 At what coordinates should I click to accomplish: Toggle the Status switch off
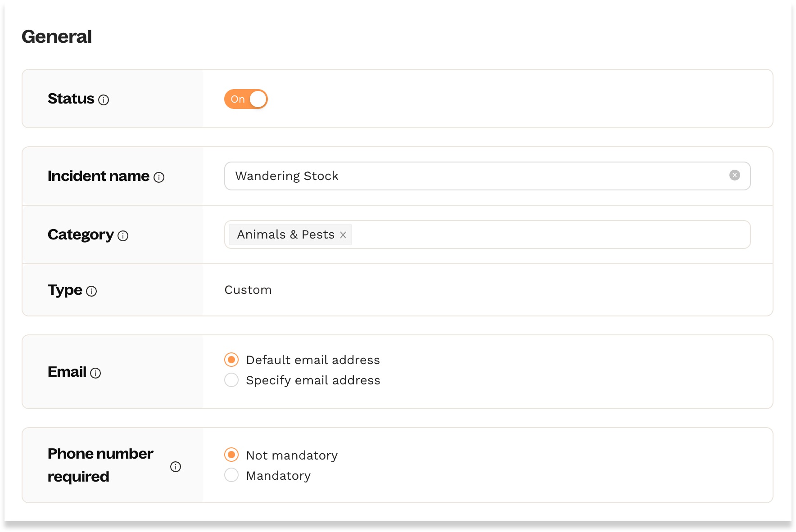246,99
